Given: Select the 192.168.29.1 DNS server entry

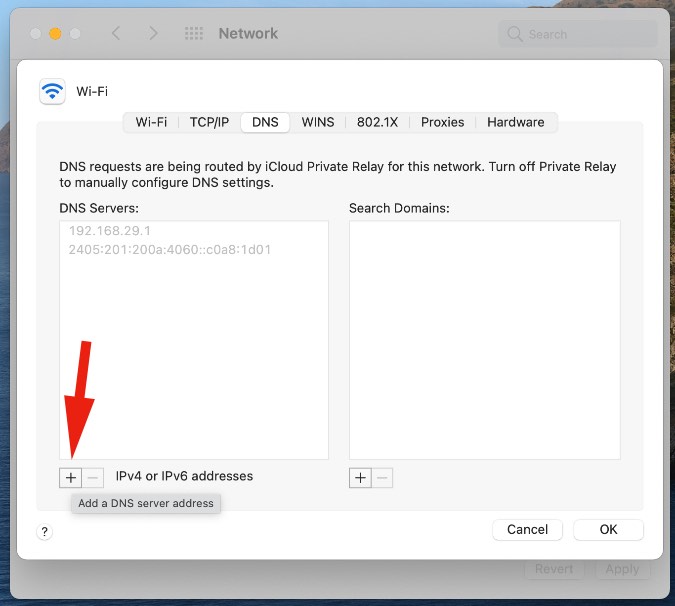Looking at the screenshot, I should (x=109, y=231).
